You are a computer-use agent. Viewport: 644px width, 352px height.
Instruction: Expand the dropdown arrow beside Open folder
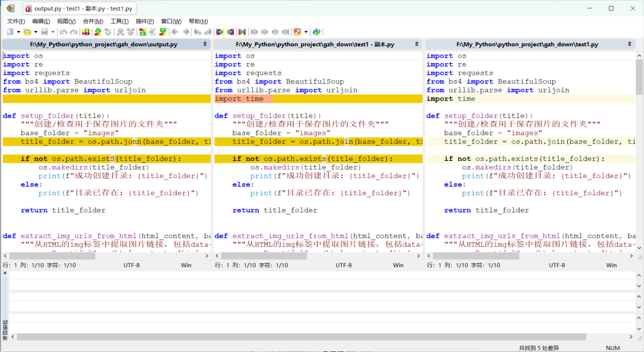35,32
